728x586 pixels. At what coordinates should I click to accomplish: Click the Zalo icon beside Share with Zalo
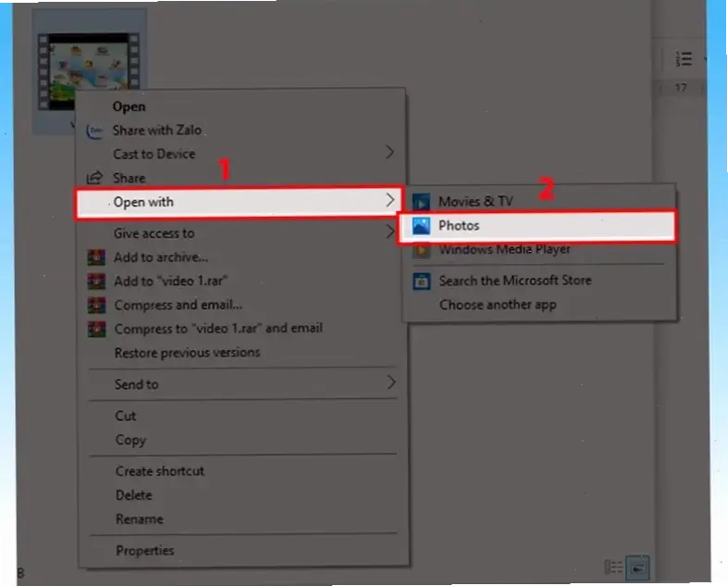tap(94, 131)
